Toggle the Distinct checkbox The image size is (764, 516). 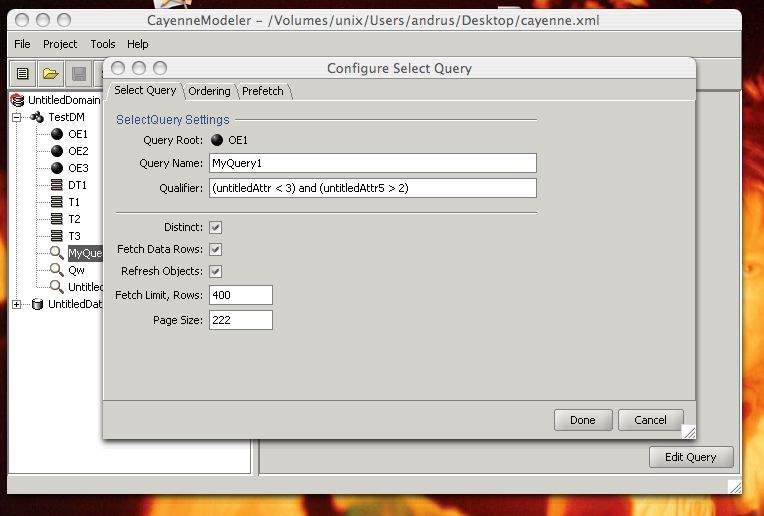point(215,228)
